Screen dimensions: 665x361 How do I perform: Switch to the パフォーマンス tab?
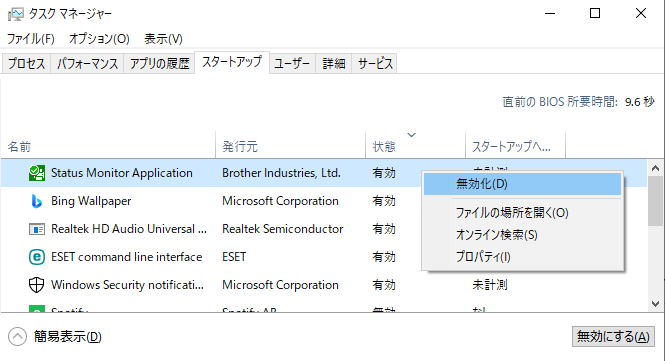click(87, 64)
